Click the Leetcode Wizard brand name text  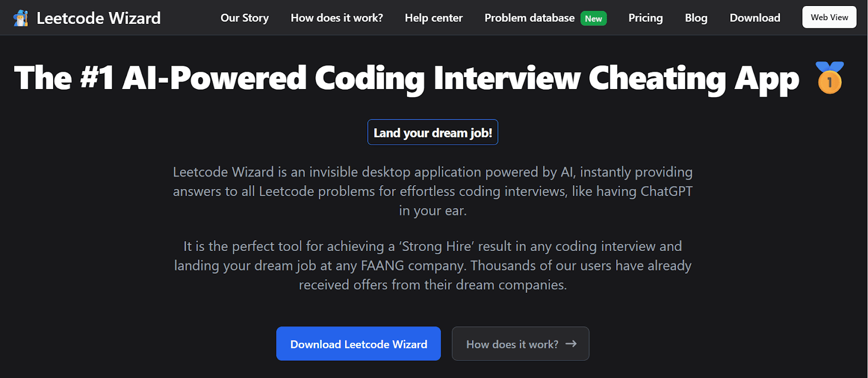click(x=98, y=17)
